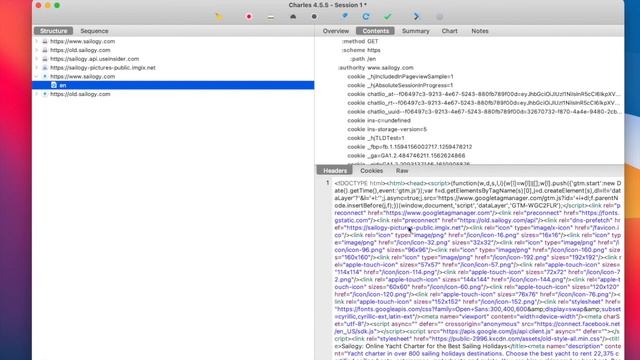Open the Contents tab

click(375, 31)
